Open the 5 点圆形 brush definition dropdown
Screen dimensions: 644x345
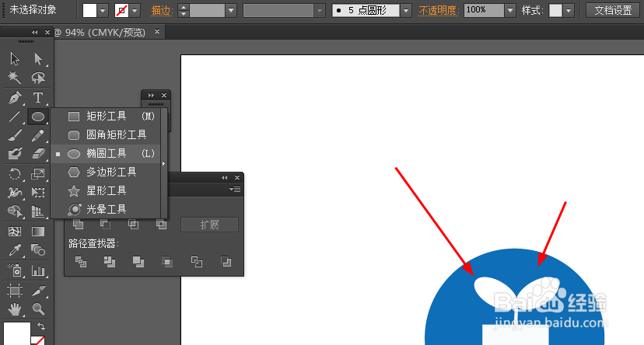point(406,11)
